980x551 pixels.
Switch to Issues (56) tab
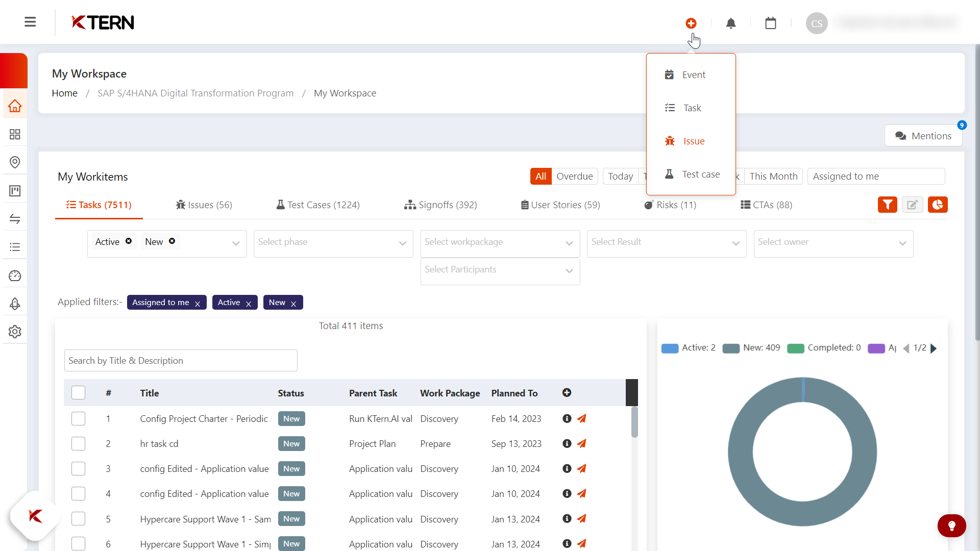tap(204, 205)
